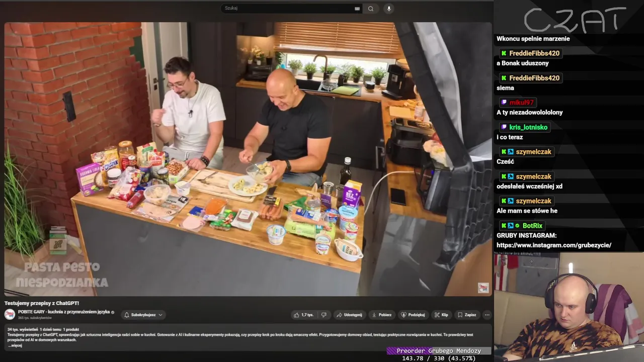The image size is (644, 362).
Task: Select username BotRix in chat
Action: (532, 226)
